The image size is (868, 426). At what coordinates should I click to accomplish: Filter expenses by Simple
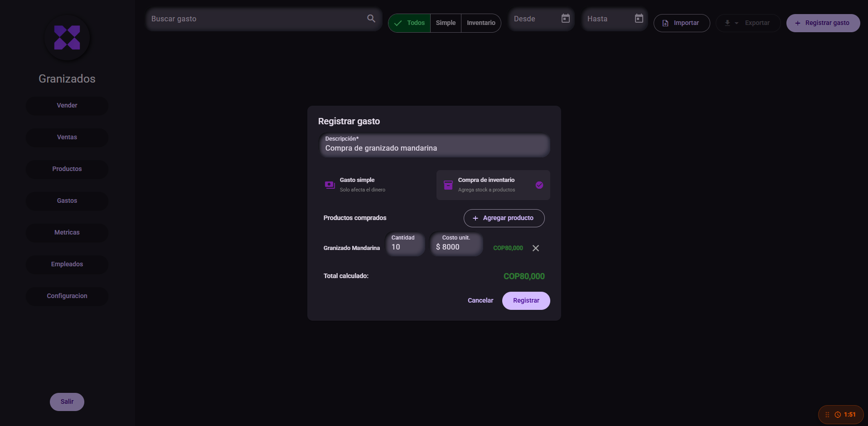(x=446, y=23)
